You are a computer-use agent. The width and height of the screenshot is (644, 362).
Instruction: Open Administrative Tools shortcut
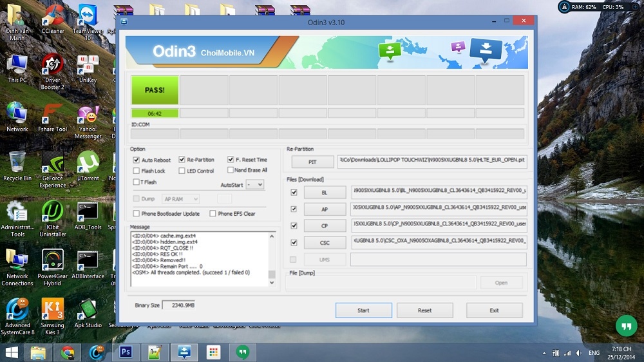(17, 219)
